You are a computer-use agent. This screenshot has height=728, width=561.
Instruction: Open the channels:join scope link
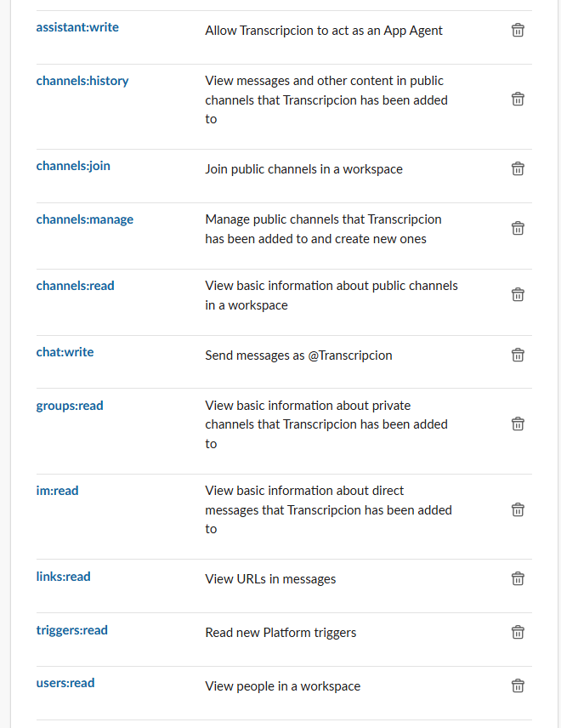tap(73, 166)
